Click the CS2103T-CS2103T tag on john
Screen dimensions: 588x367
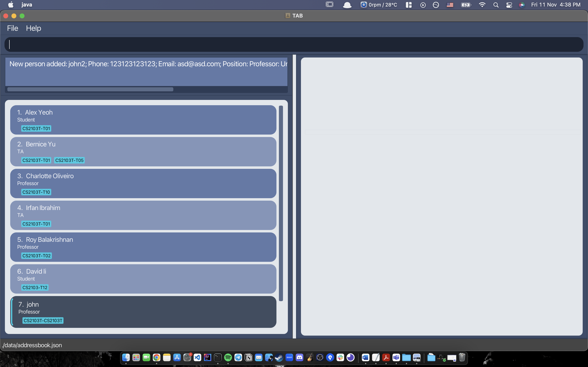(43, 320)
